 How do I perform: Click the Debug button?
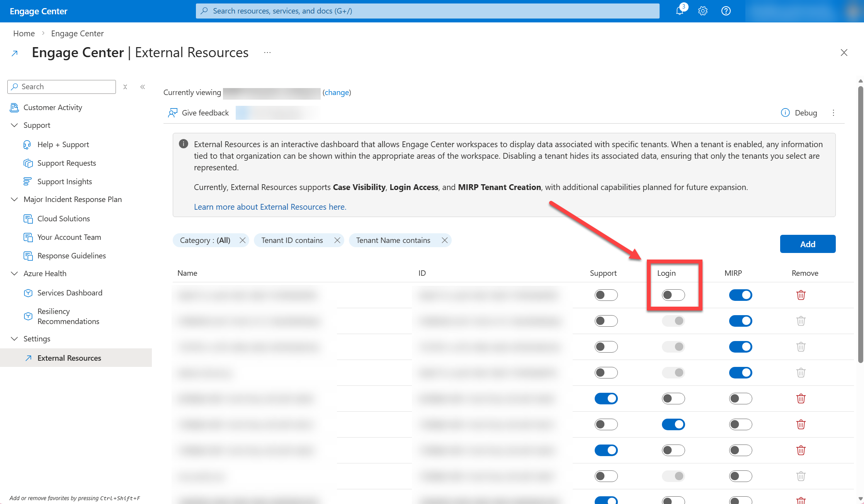pos(799,113)
